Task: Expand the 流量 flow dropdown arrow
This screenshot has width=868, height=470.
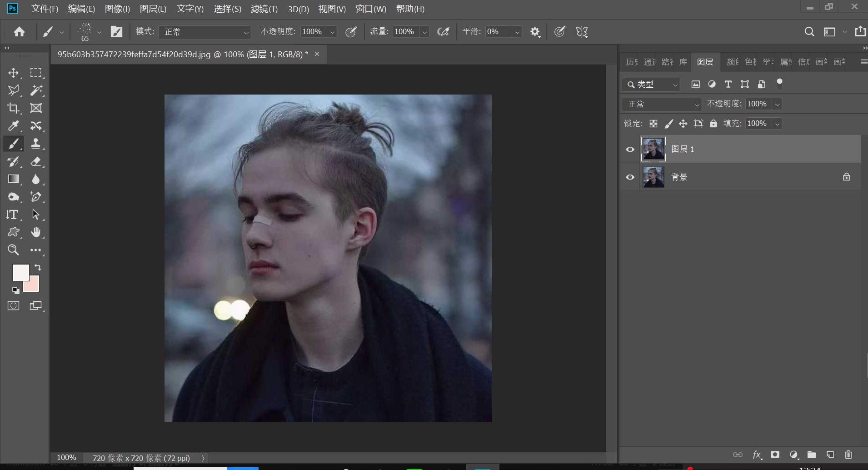Action: 424,32
